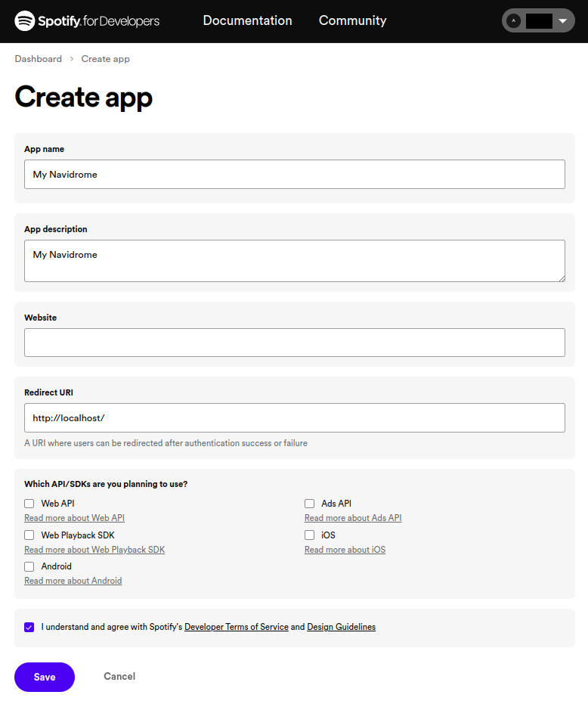588x704 pixels.
Task: Check the Android option
Action: click(29, 566)
